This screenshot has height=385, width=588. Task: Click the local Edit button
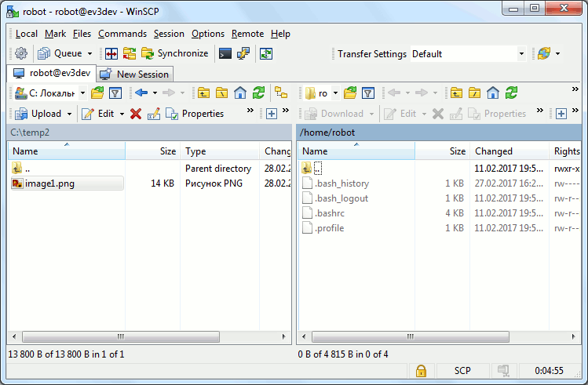coord(97,114)
